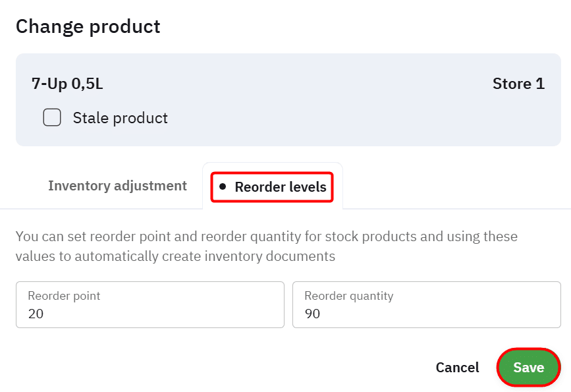The image size is (571, 392).
Task: Click the "Reorder quantity" field caption
Action: (348, 296)
